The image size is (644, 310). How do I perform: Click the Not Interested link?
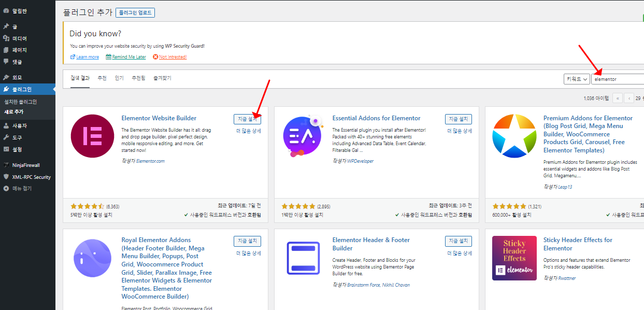coord(173,57)
